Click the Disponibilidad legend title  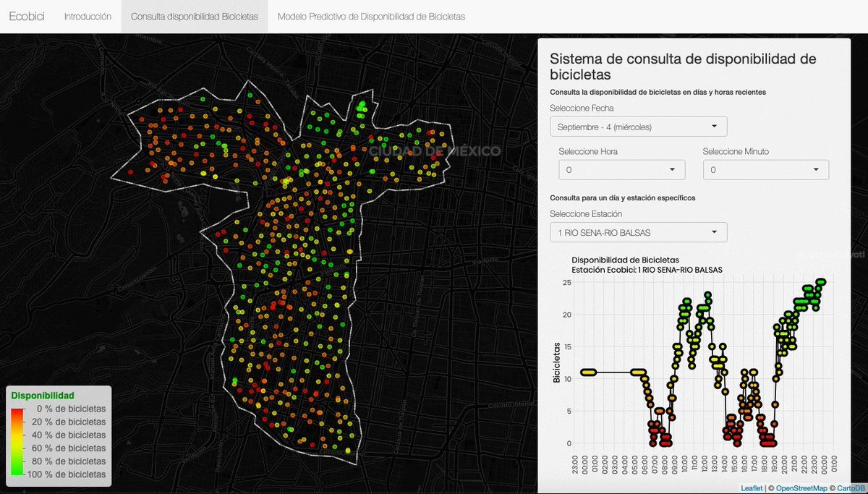pos(43,396)
